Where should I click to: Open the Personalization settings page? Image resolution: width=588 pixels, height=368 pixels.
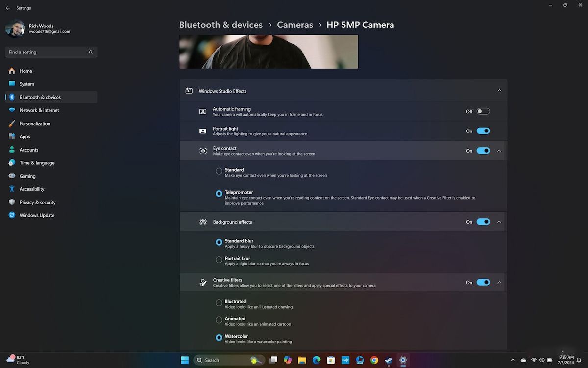51,124
